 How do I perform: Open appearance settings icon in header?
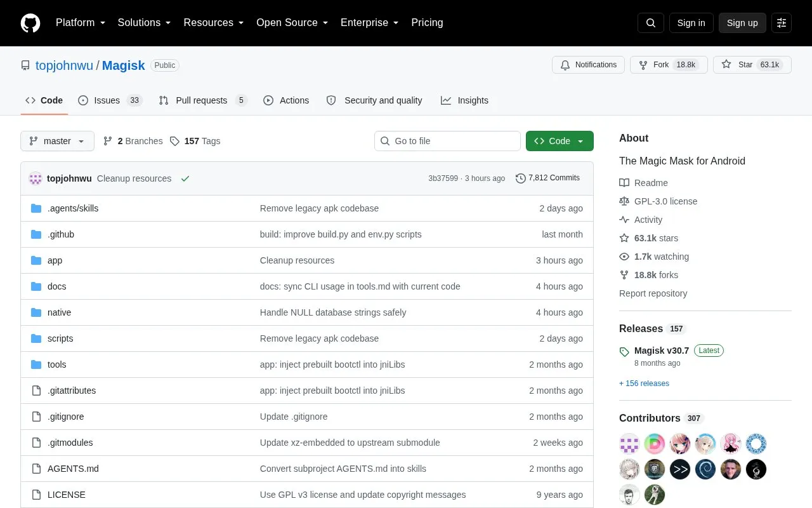click(782, 23)
